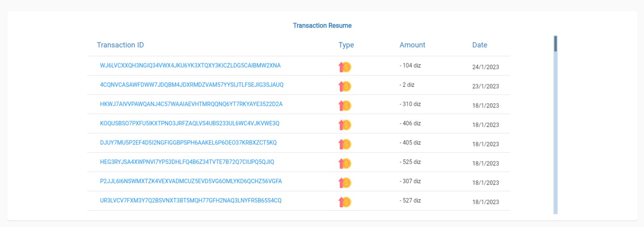This screenshot has height=227, width=644.
Task: Click the type icon for the DJUY7MU5P2 transaction
Action: tap(345, 144)
